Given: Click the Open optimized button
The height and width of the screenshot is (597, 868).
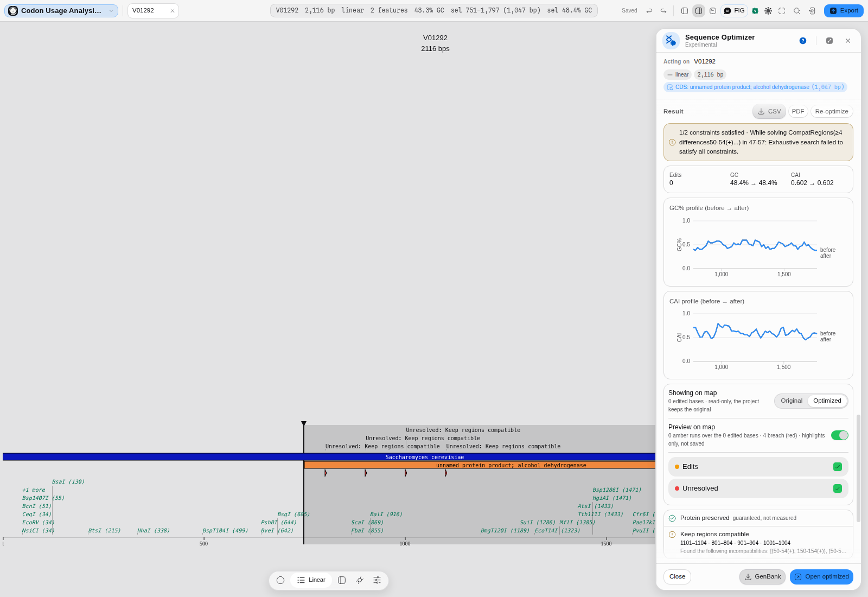Looking at the screenshot, I should click(821, 577).
